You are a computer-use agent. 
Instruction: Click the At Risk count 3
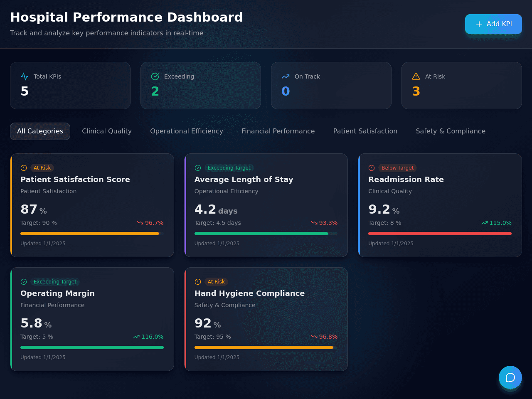pos(416,91)
